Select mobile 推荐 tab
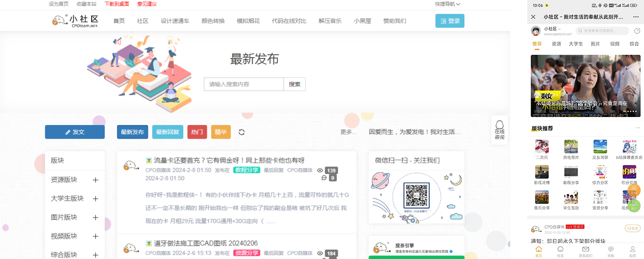 [x=537, y=44]
